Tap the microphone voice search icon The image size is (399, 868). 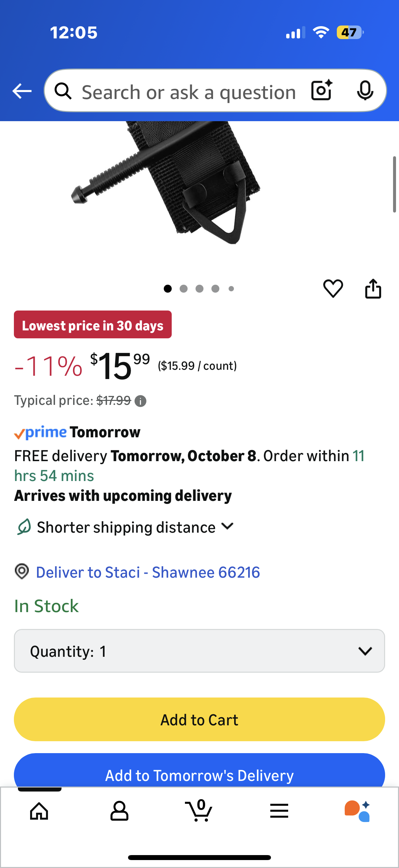(x=365, y=91)
